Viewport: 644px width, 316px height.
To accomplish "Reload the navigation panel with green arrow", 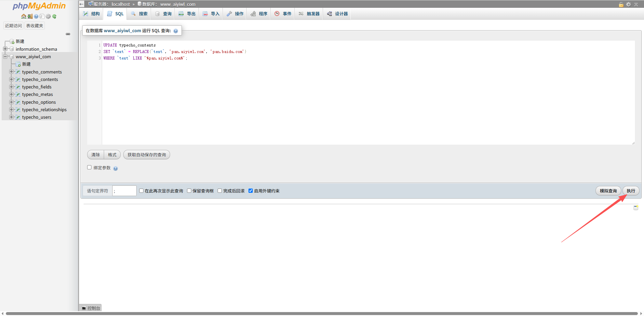I will (x=54, y=16).
